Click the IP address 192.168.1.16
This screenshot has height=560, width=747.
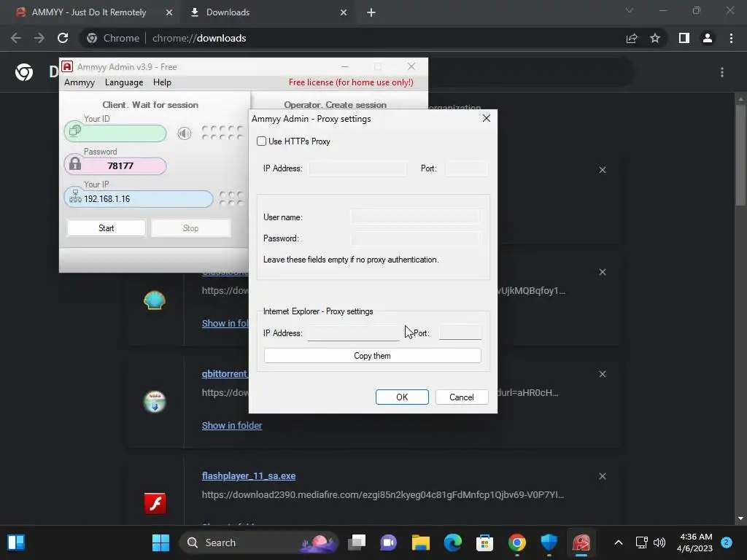pos(107,199)
